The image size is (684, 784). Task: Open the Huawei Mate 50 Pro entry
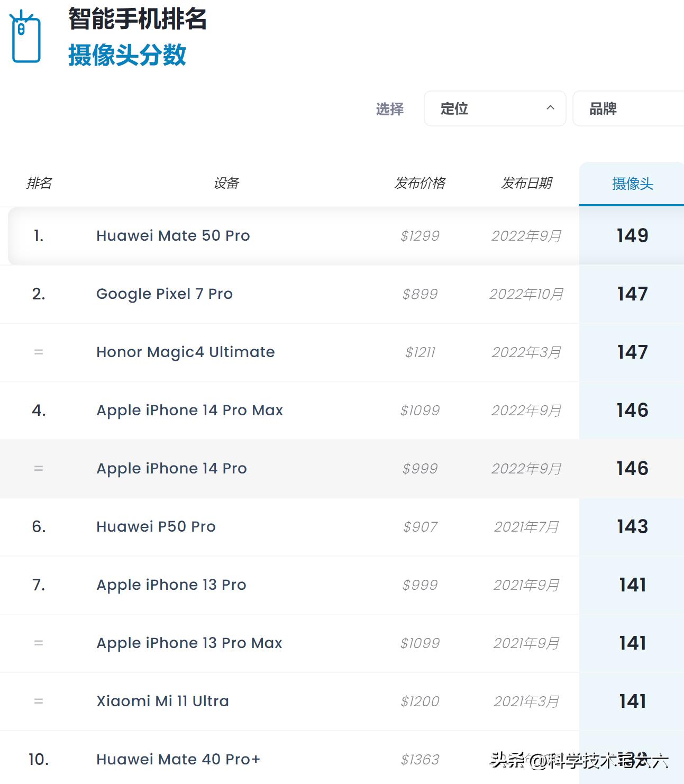pos(172,235)
